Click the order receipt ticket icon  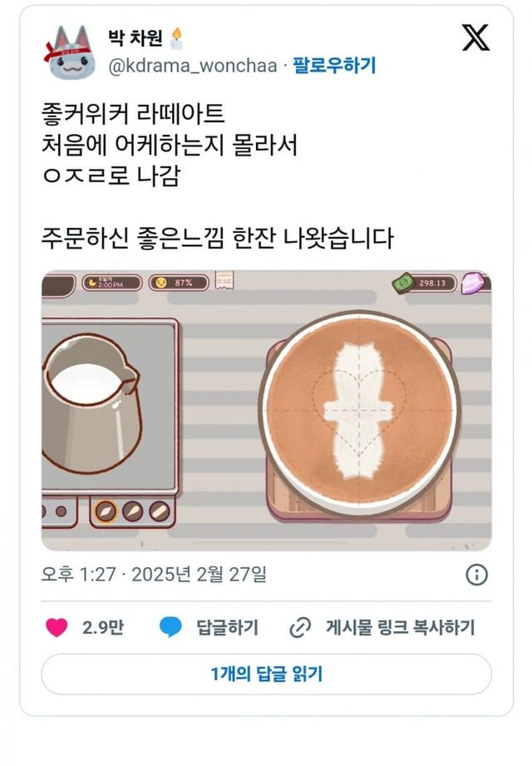224,280
